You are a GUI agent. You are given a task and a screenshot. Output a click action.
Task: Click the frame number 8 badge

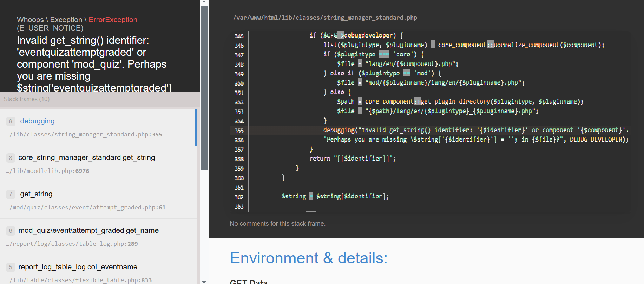pyautogui.click(x=11, y=158)
